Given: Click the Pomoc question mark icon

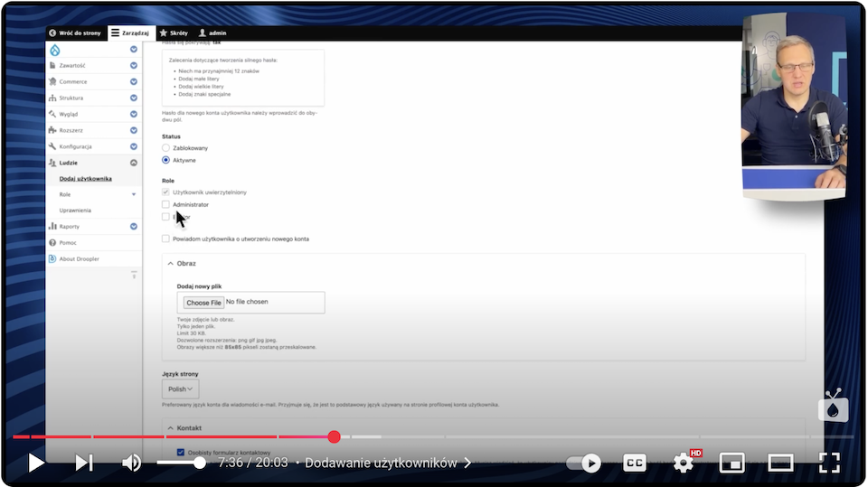Looking at the screenshot, I should (52, 242).
